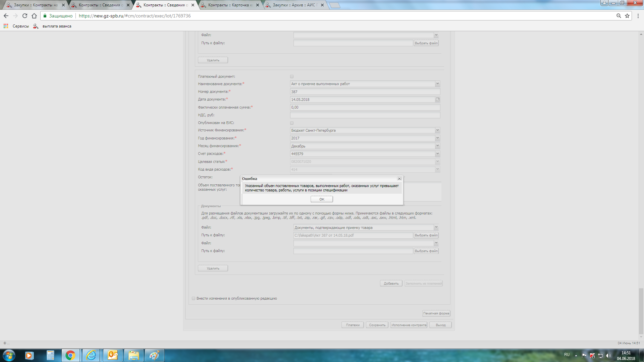Show hidden tray icons arrow

click(x=576, y=355)
